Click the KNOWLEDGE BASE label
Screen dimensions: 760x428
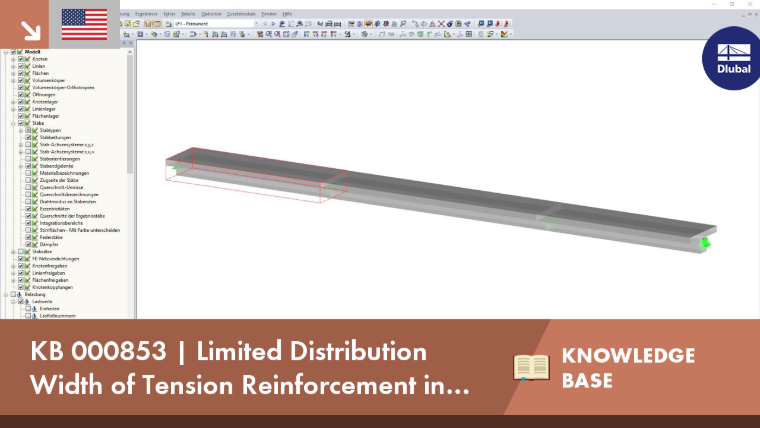[628, 368]
